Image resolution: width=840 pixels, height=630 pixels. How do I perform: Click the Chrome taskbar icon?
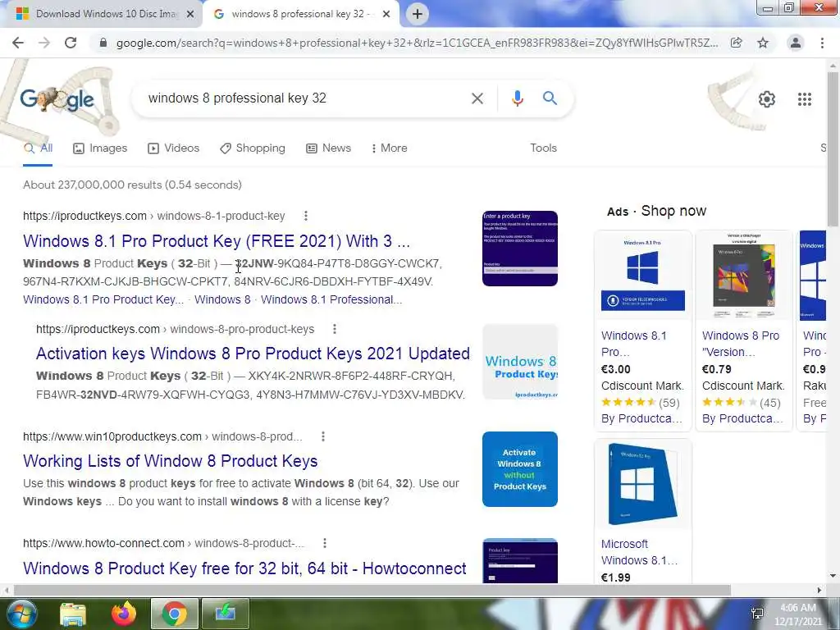pyautogui.click(x=174, y=614)
